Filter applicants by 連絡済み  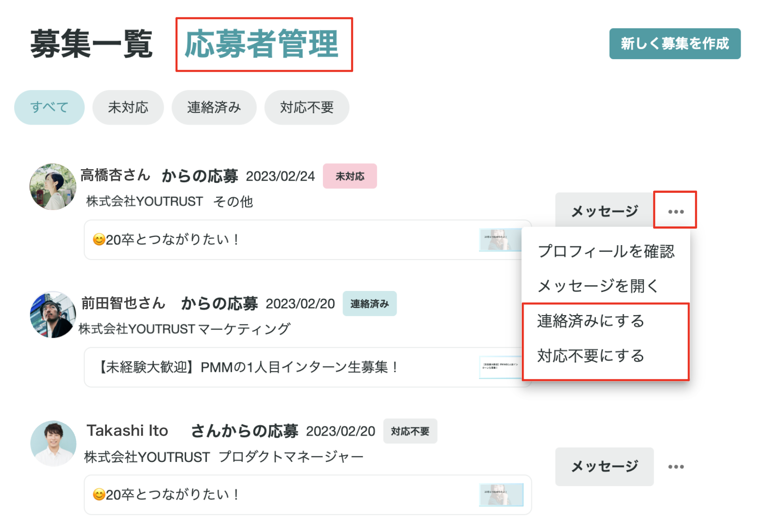[x=214, y=107]
